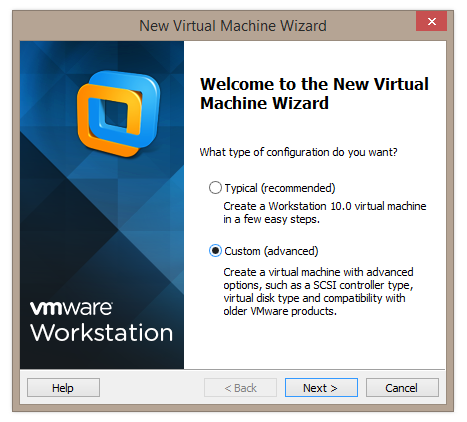Screen dimensions: 467x422
Task: Open Help for the wizard
Action: pos(63,388)
